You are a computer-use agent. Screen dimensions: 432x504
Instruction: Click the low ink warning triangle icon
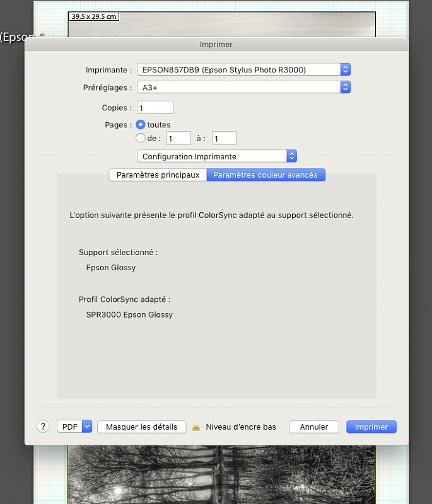tap(196, 427)
